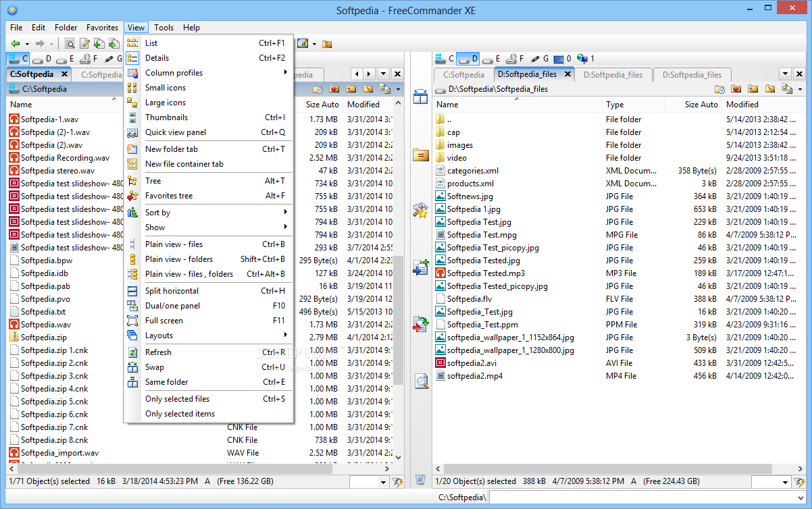Screen dimensions: 812x509
Task: Go to root folder in left panel
Action: (x=368, y=89)
